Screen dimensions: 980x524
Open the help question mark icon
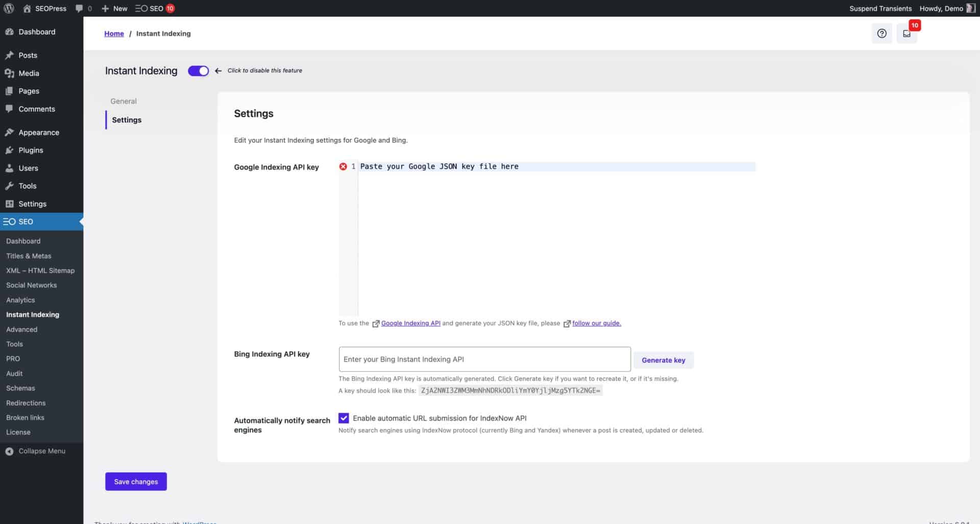tap(881, 34)
